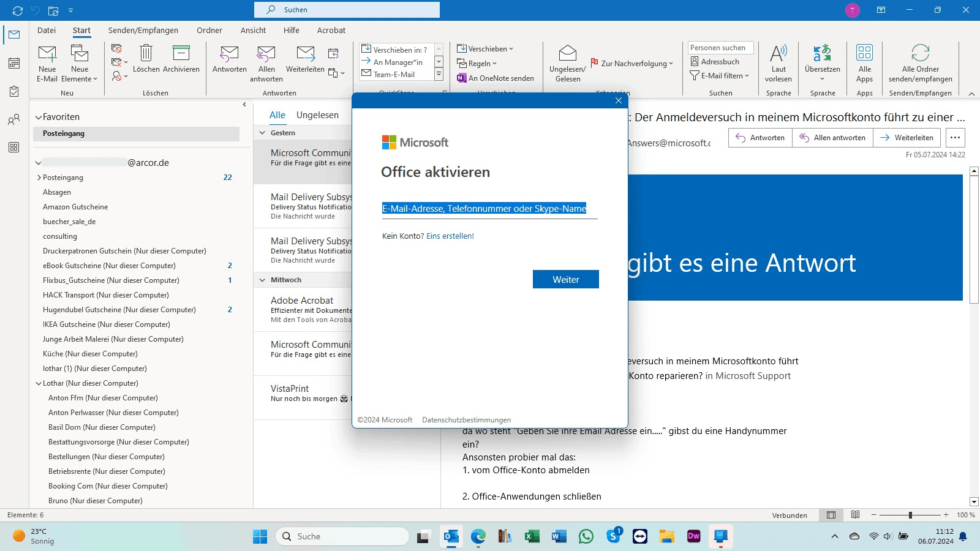Run Alle Ordner senden/empfangen
This screenshot has height=551, width=980.
pyautogui.click(x=921, y=63)
